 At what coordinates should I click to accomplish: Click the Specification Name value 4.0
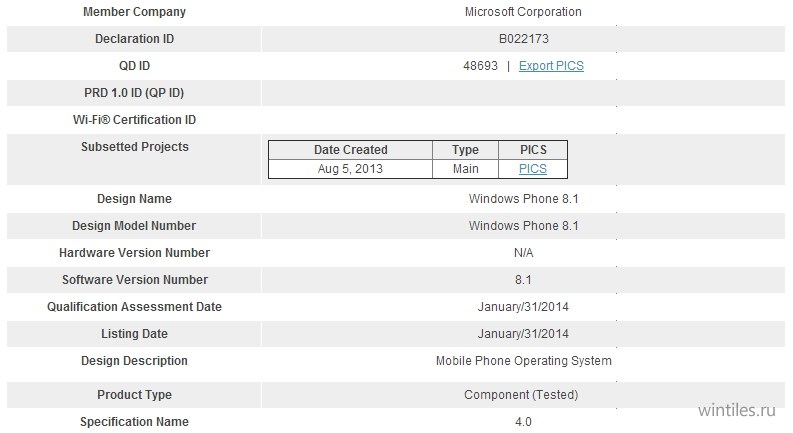click(523, 422)
